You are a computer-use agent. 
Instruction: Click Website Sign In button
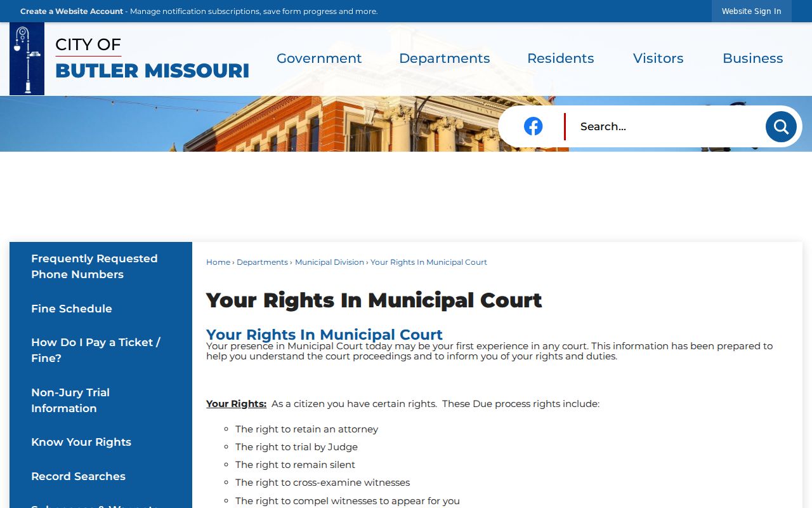pos(752,11)
